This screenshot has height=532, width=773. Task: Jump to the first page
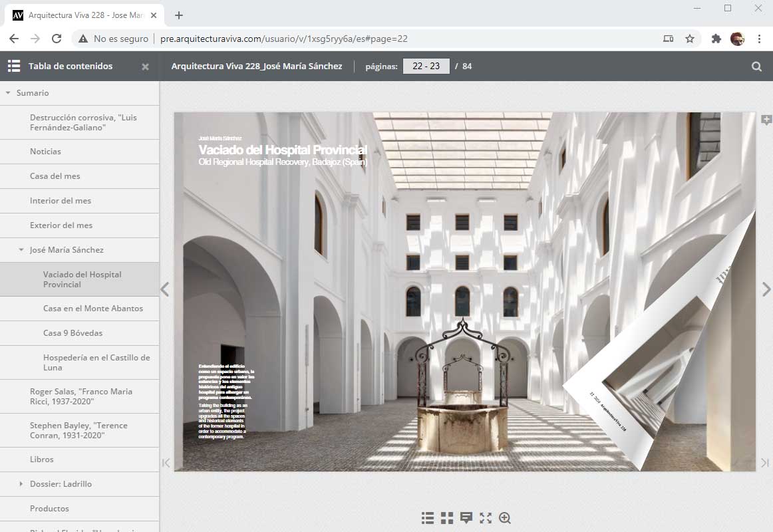(x=166, y=463)
